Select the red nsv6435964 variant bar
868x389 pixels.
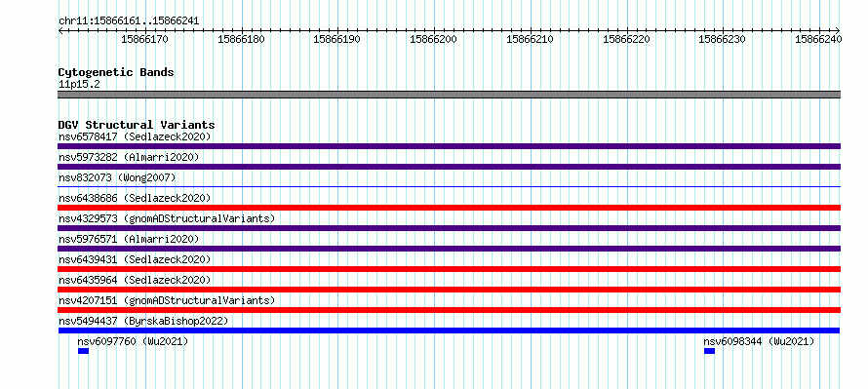click(450, 290)
